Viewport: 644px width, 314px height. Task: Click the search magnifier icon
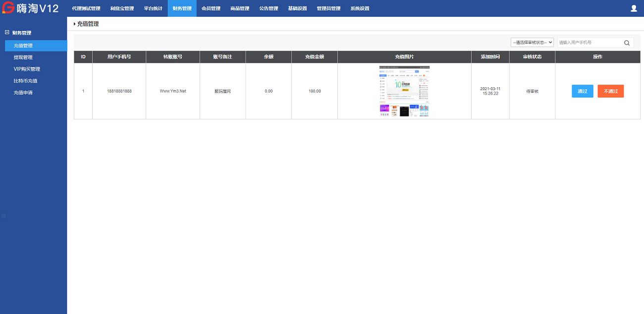click(x=627, y=43)
